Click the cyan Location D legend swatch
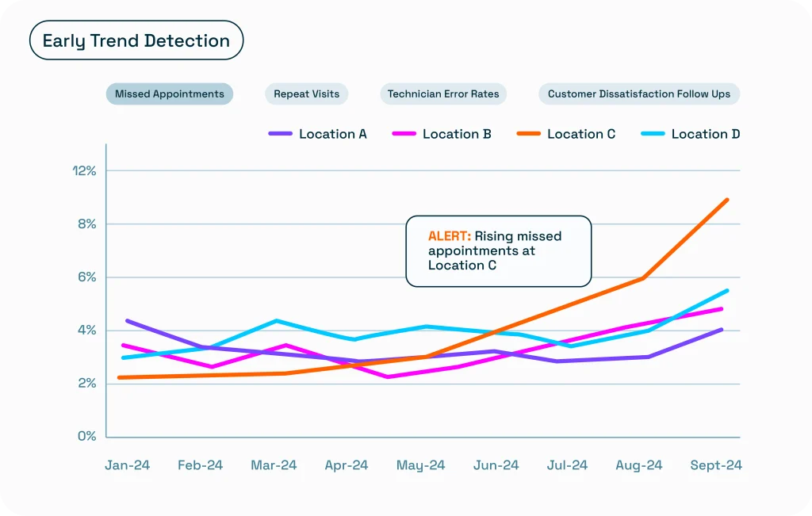 point(653,135)
